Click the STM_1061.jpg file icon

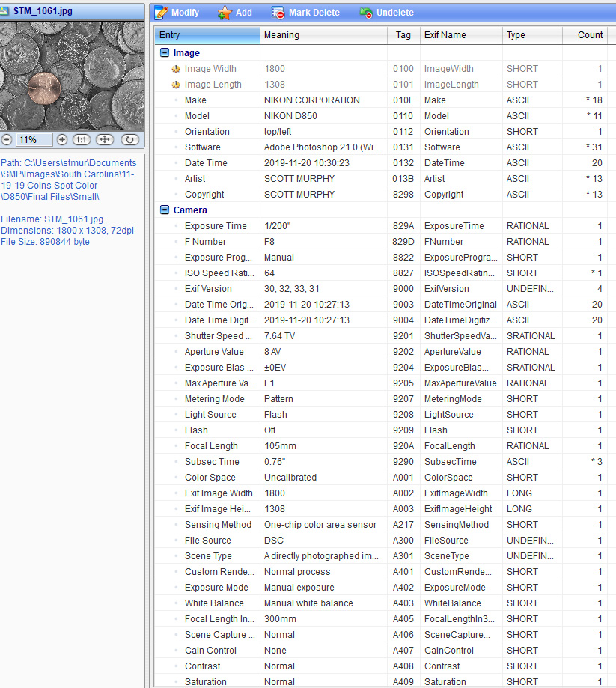point(6,10)
